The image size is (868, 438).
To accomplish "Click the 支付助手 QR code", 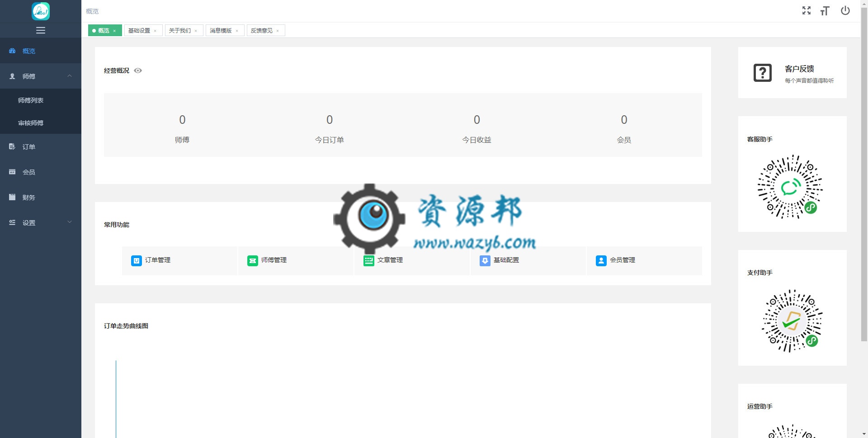I will pyautogui.click(x=792, y=320).
